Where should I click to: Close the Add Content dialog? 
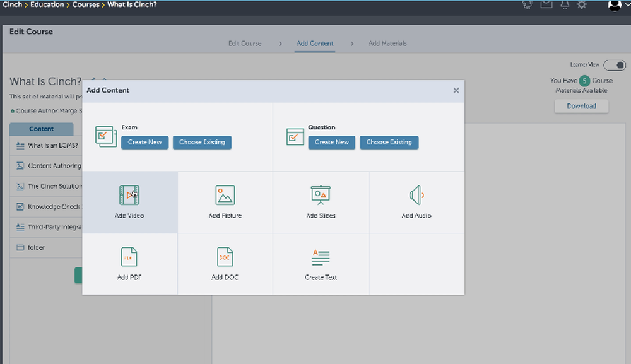pyautogui.click(x=456, y=90)
